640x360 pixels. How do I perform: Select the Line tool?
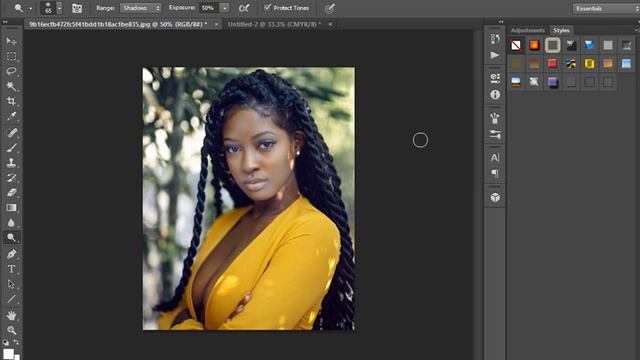click(x=11, y=299)
